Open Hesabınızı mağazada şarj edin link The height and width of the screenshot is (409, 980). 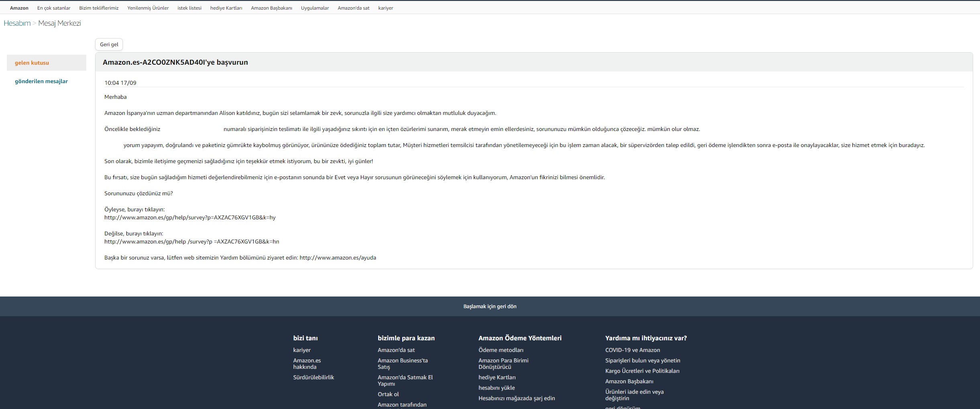[517, 398]
